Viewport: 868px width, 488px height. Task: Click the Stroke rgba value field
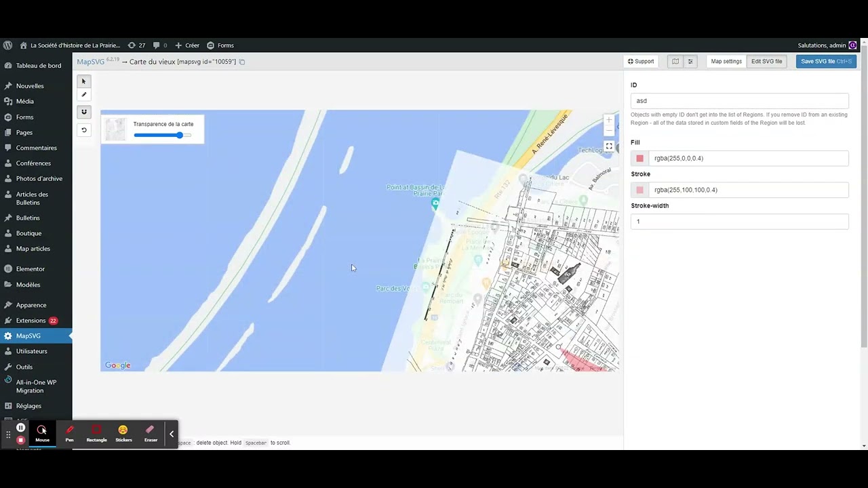749,190
